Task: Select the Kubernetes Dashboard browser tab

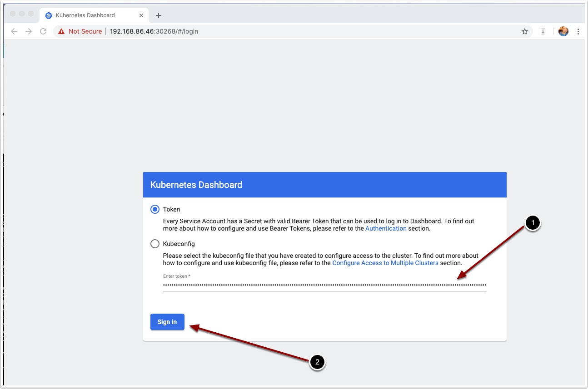Action: coord(95,15)
